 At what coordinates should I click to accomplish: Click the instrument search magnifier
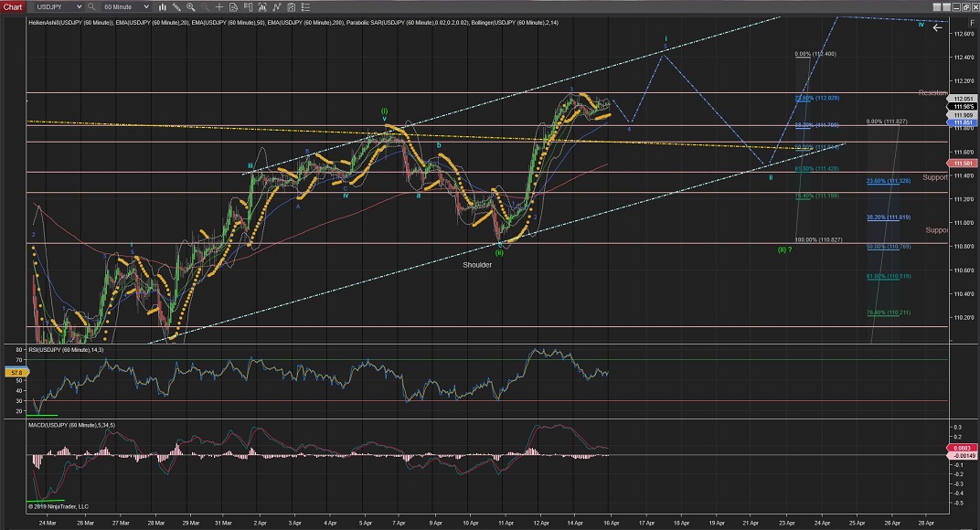point(91,6)
